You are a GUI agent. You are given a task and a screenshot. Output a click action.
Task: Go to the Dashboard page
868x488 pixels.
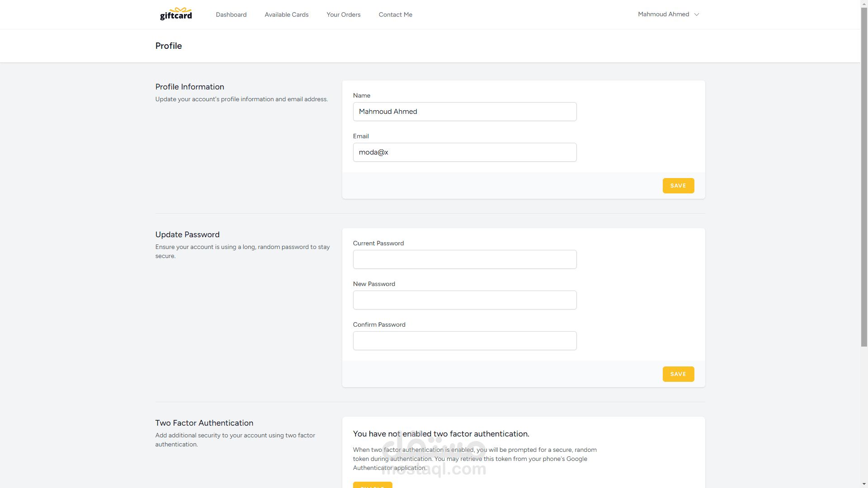pyautogui.click(x=231, y=14)
